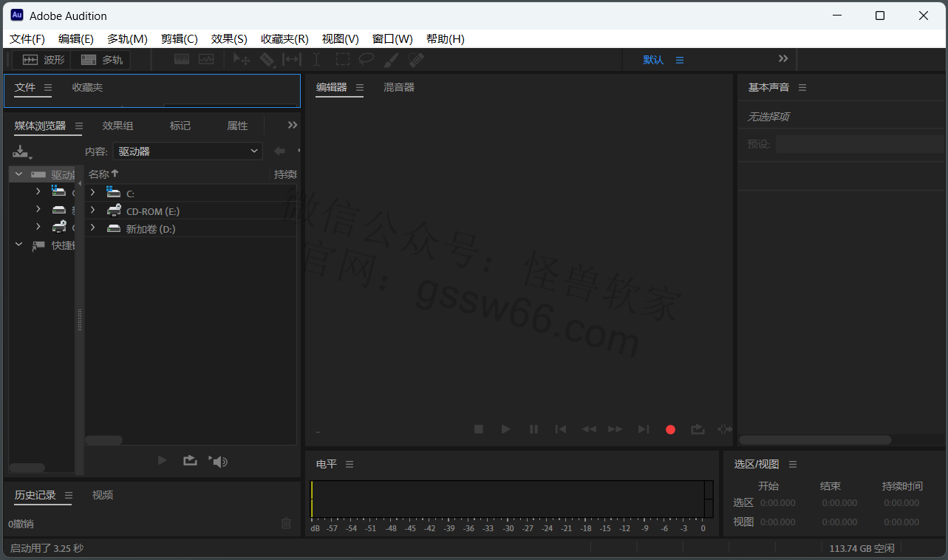Show more media browser panel tabs
948x560 pixels.
tap(293, 125)
